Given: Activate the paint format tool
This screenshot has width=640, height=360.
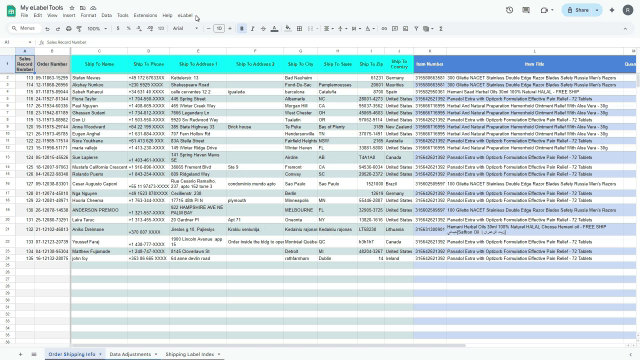Looking at the screenshot, I should (x=79, y=29).
